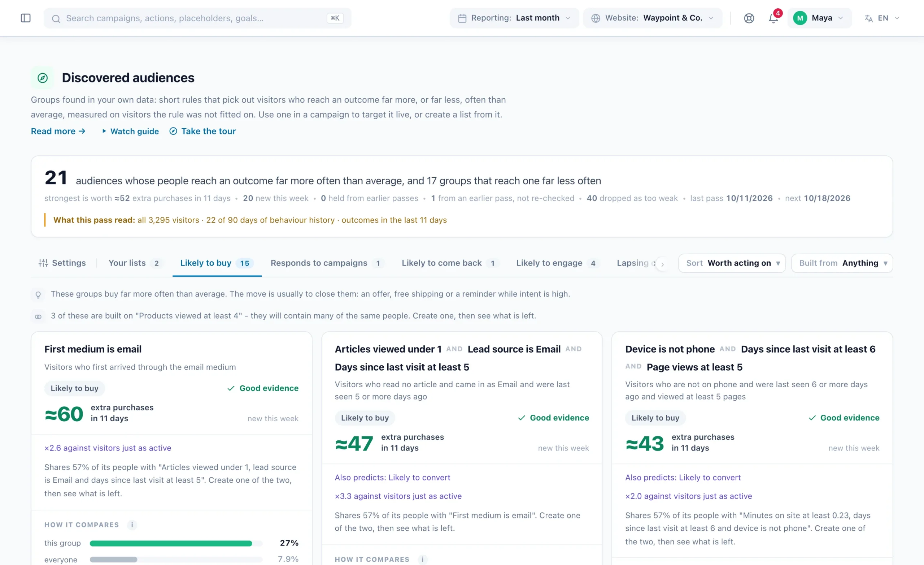
Task: Click the green 'this group' 27% bar
Action: pos(171,543)
